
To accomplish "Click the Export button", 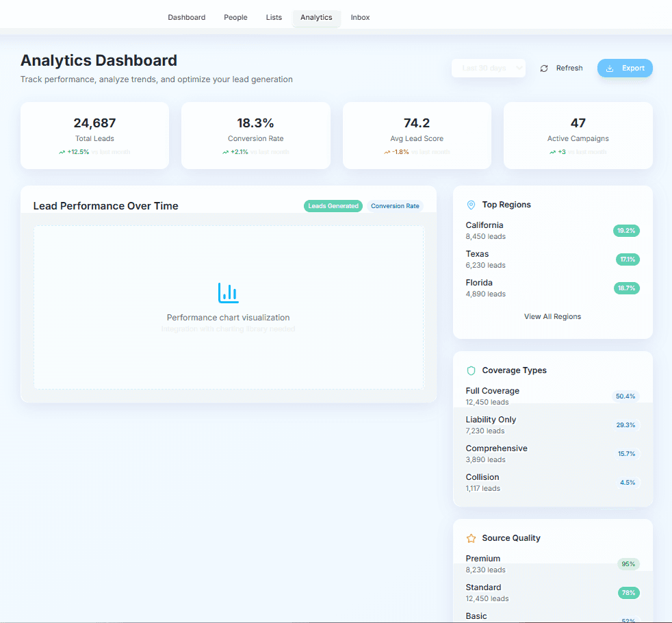I will [624, 68].
